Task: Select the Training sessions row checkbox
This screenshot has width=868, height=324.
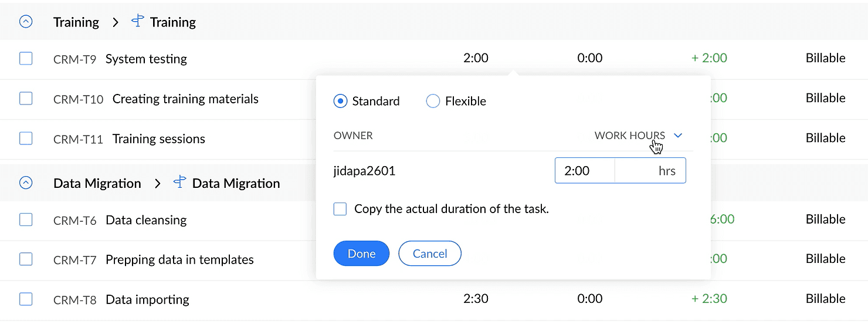Action: (x=26, y=139)
